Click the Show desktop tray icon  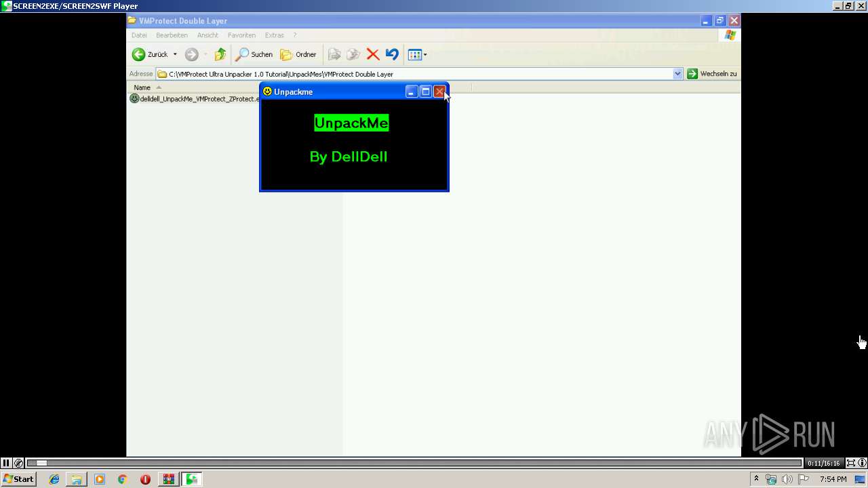[860, 479]
